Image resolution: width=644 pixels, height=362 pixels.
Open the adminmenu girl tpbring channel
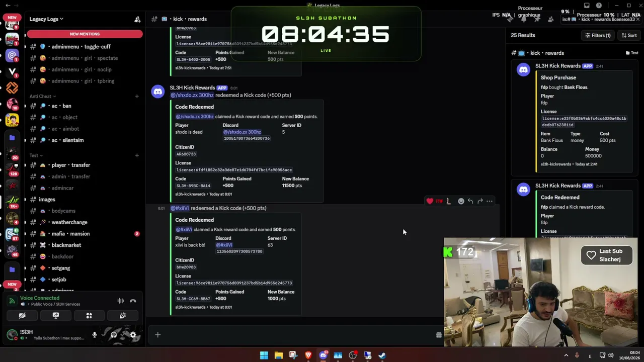pos(85,81)
